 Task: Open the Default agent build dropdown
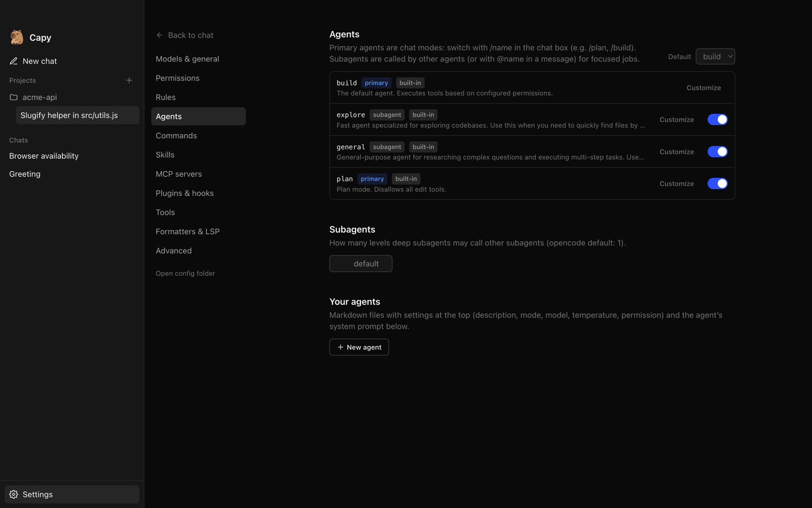click(x=715, y=56)
